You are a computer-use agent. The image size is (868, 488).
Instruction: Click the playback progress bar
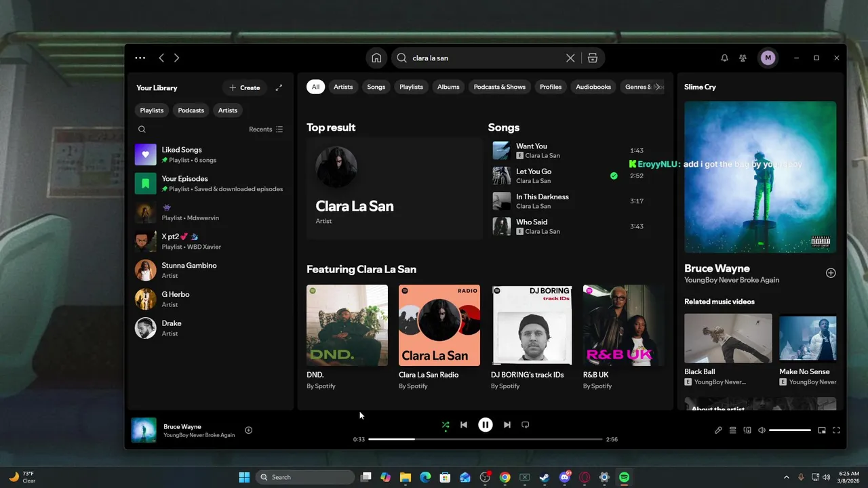click(x=486, y=439)
